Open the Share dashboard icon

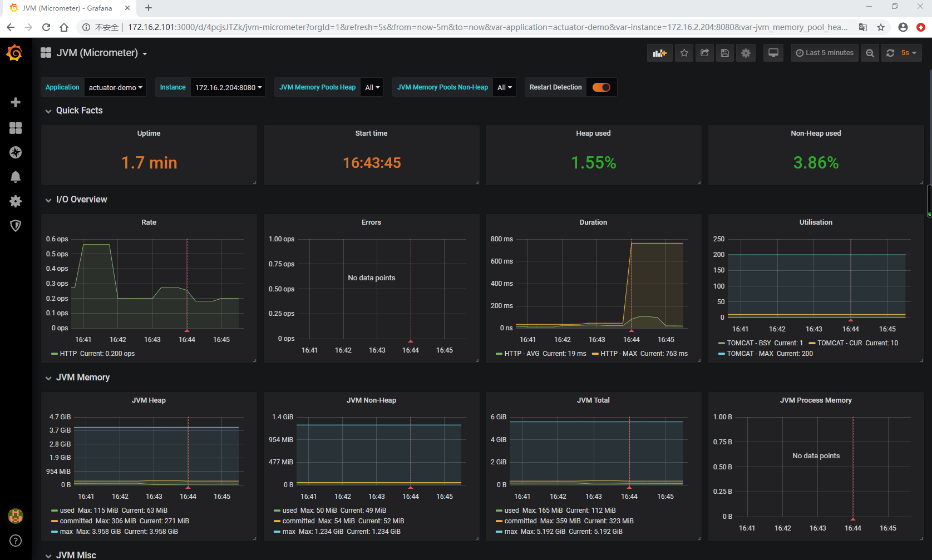pyautogui.click(x=704, y=53)
